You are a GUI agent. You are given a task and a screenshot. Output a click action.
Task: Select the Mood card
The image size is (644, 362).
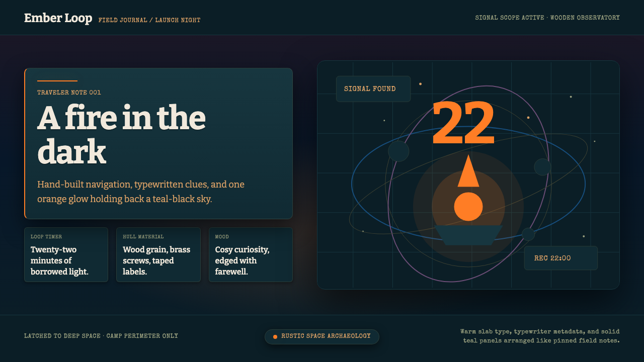[x=251, y=255]
